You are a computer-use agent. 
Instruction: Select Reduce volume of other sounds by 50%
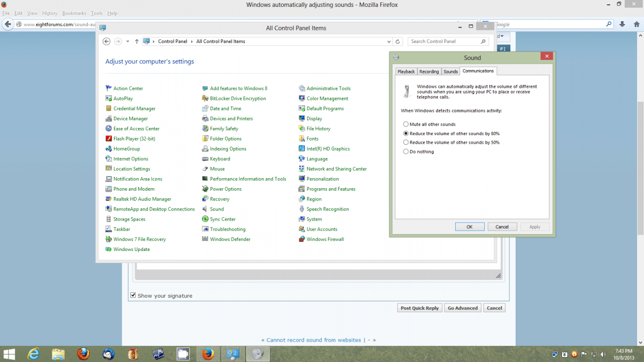tap(406, 142)
